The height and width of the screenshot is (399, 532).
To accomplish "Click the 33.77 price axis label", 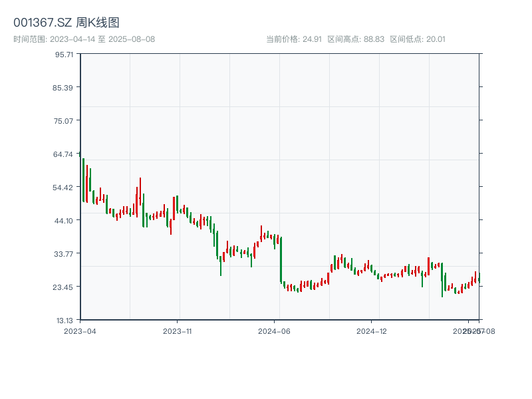I will pyautogui.click(x=65, y=254).
